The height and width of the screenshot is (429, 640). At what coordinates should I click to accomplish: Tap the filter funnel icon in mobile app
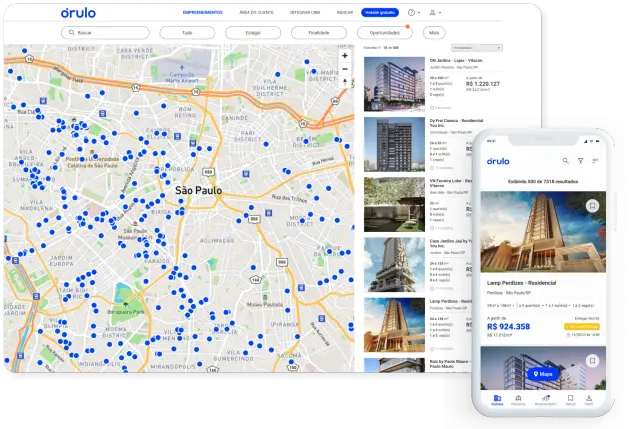pos(580,160)
